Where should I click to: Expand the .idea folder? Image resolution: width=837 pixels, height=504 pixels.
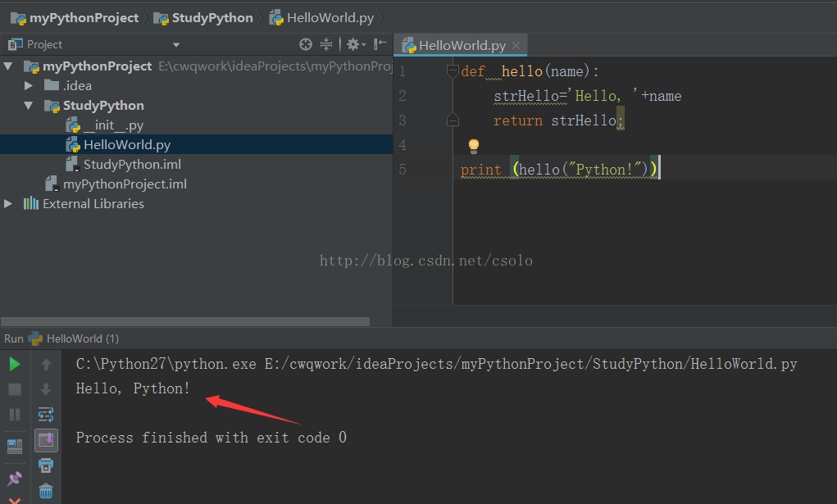point(28,85)
